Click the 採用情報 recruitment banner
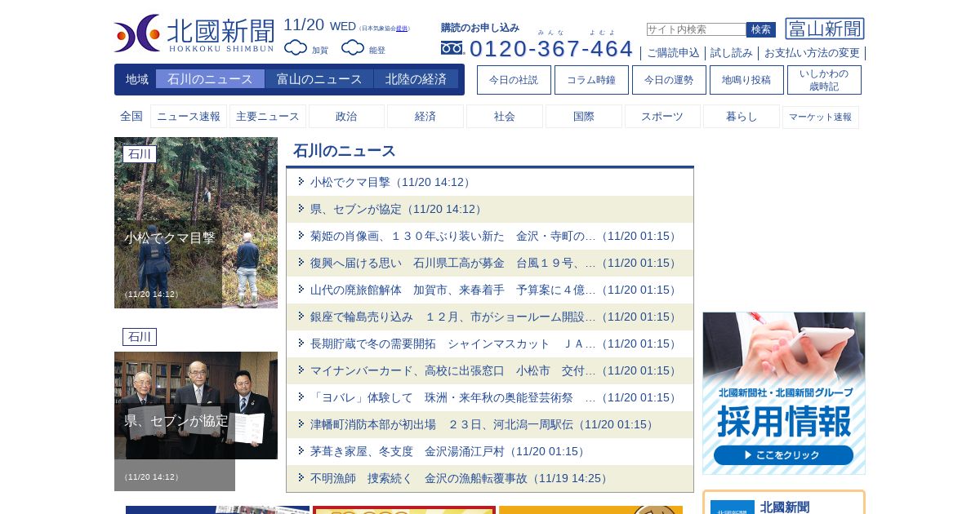 [784, 393]
